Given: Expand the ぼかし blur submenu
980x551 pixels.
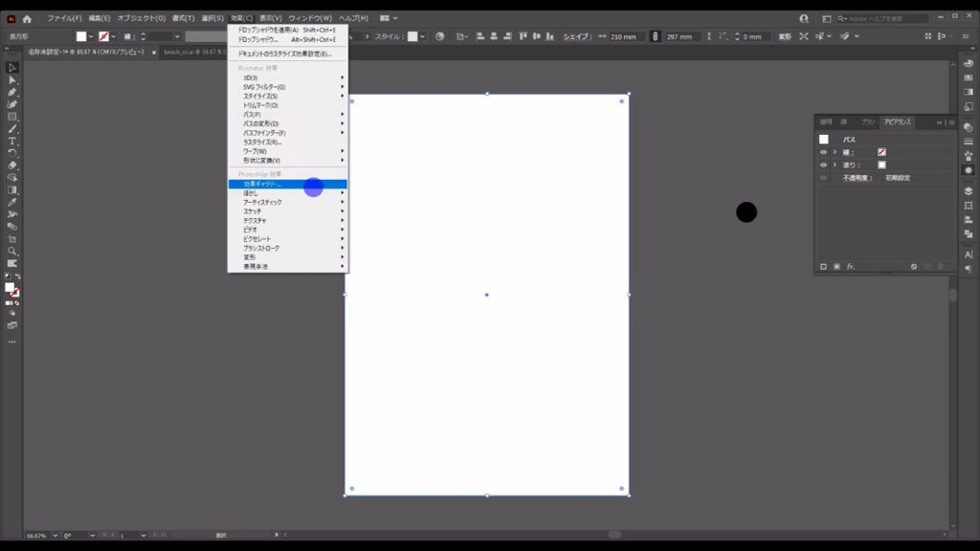Looking at the screenshot, I should point(287,193).
